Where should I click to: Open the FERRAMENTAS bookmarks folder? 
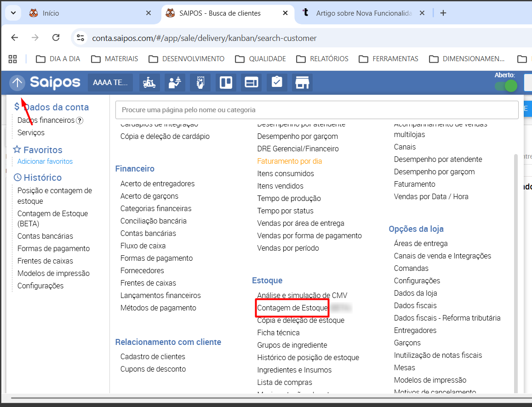389,59
